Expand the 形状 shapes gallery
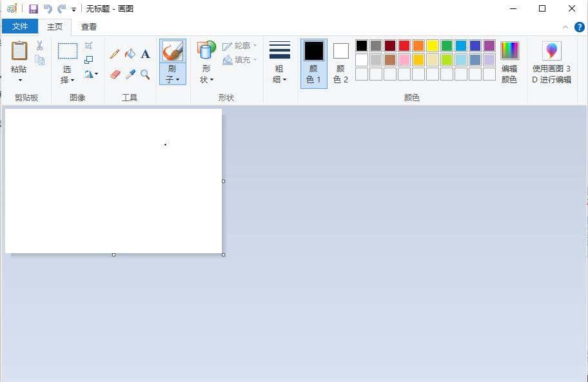Viewport: 588px width, 382px height. click(207, 75)
